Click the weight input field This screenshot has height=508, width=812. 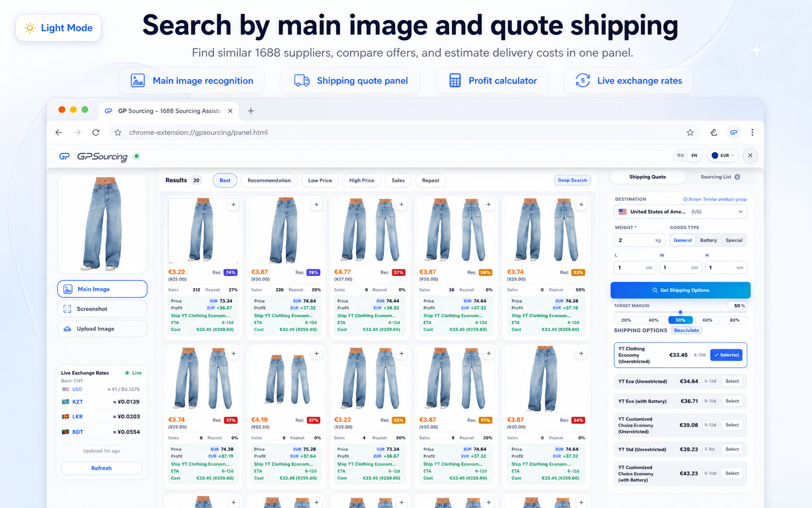pyautogui.click(x=639, y=240)
